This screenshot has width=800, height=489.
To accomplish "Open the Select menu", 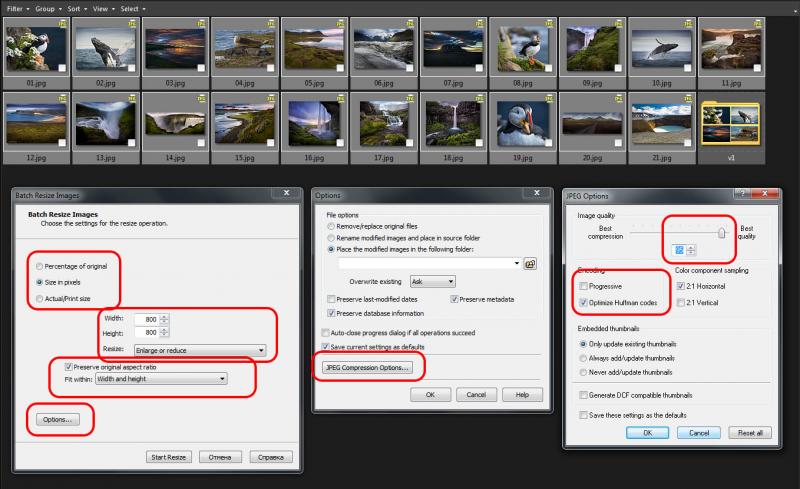I will tap(133, 9).
